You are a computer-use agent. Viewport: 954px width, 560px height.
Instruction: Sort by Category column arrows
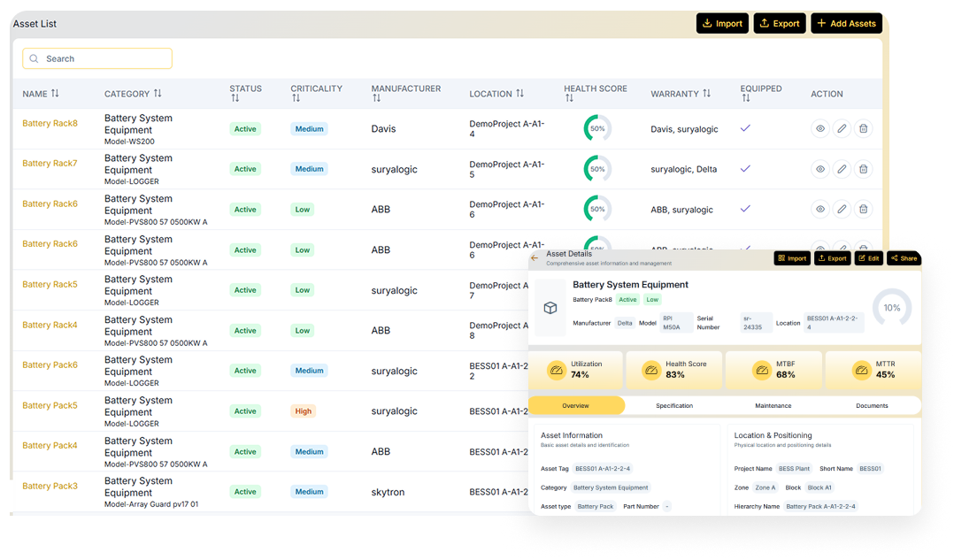[x=158, y=94]
